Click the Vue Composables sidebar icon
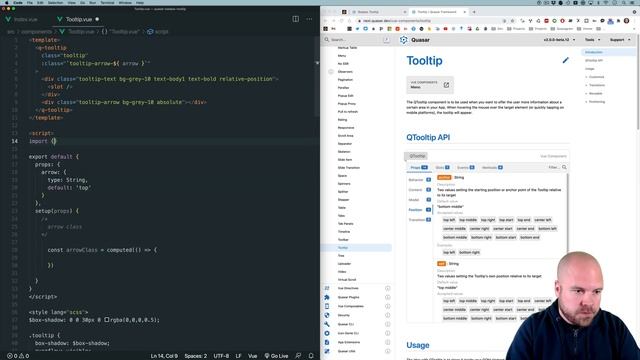This screenshot has width=640, height=360. coord(327,306)
